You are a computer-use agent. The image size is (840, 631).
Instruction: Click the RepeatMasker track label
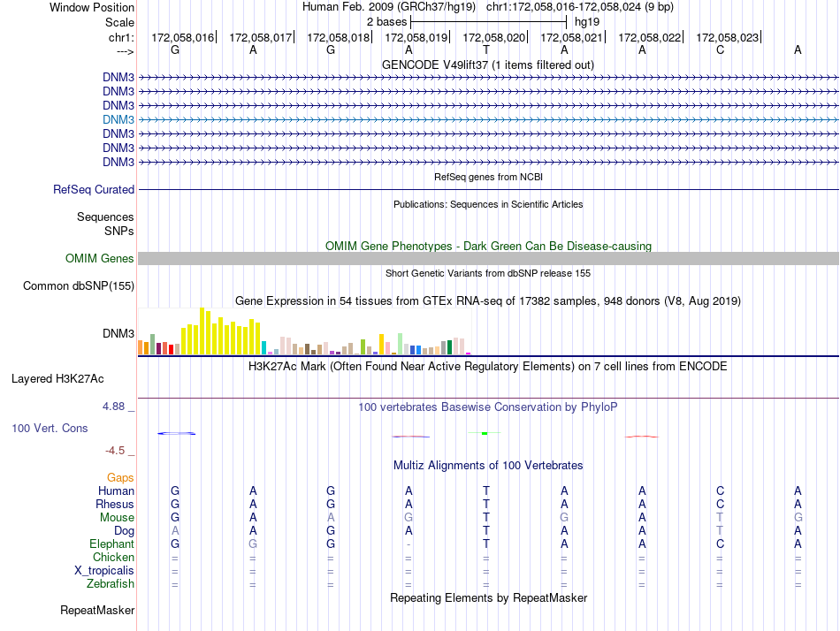coord(97,610)
